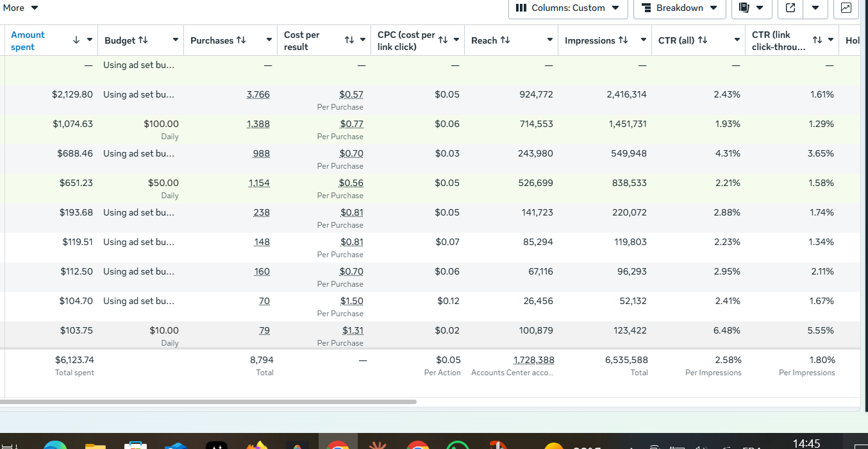868x449 pixels.
Task: Click the taskbar clock showing 14:45
Action: (x=806, y=443)
